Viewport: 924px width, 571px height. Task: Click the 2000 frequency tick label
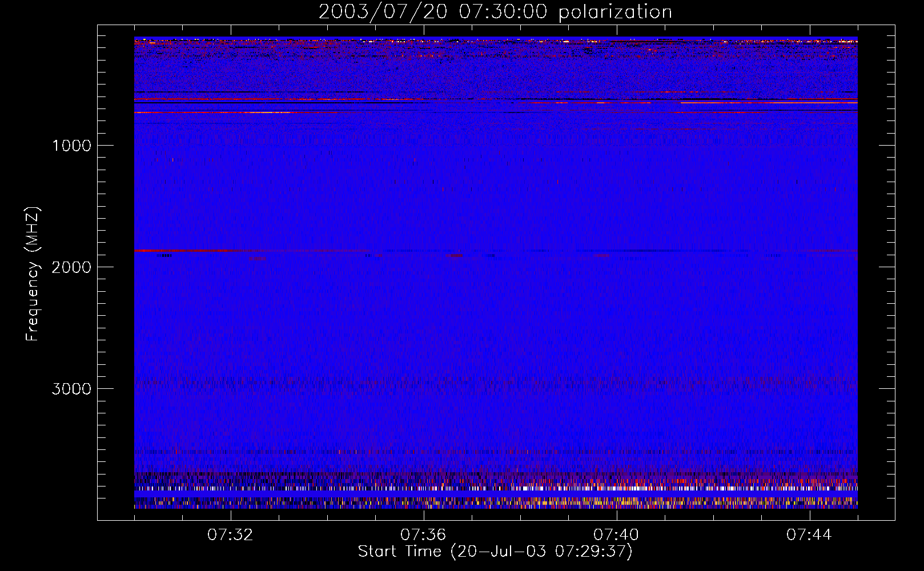pyautogui.click(x=71, y=267)
